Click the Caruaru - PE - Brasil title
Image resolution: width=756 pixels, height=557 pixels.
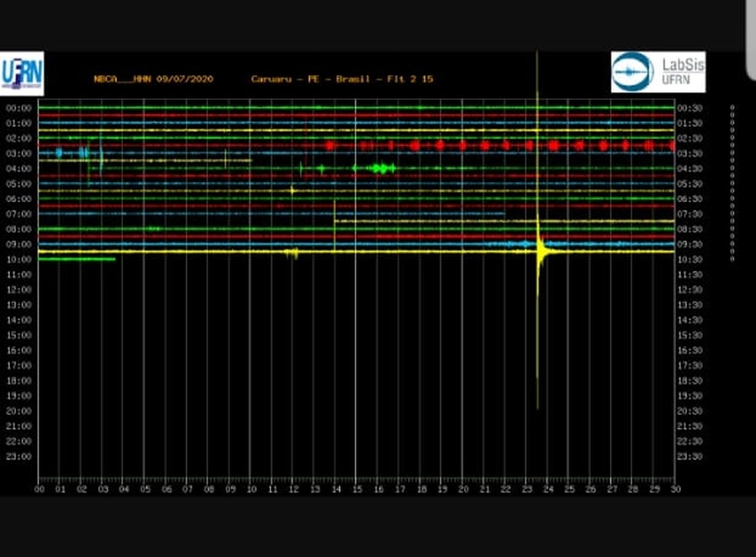click(x=310, y=79)
